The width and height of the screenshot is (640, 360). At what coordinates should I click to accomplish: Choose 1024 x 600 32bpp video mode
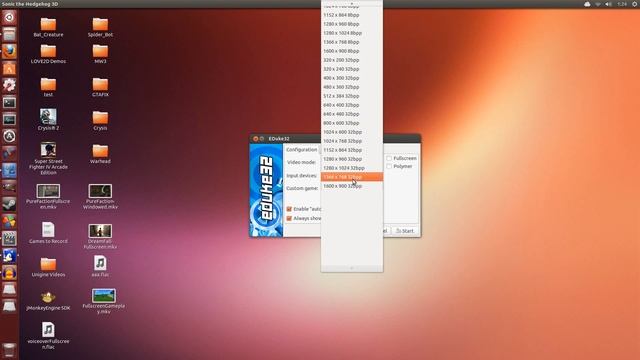click(x=352, y=132)
